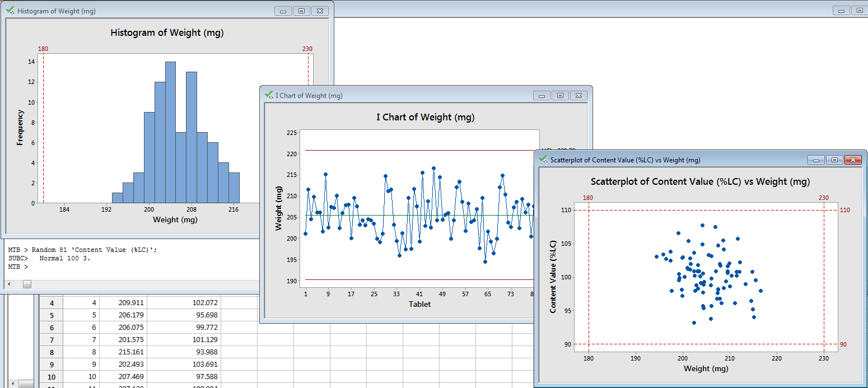Select cell containing 209.911
868x388 pixels.
click(x=123, y=303)
